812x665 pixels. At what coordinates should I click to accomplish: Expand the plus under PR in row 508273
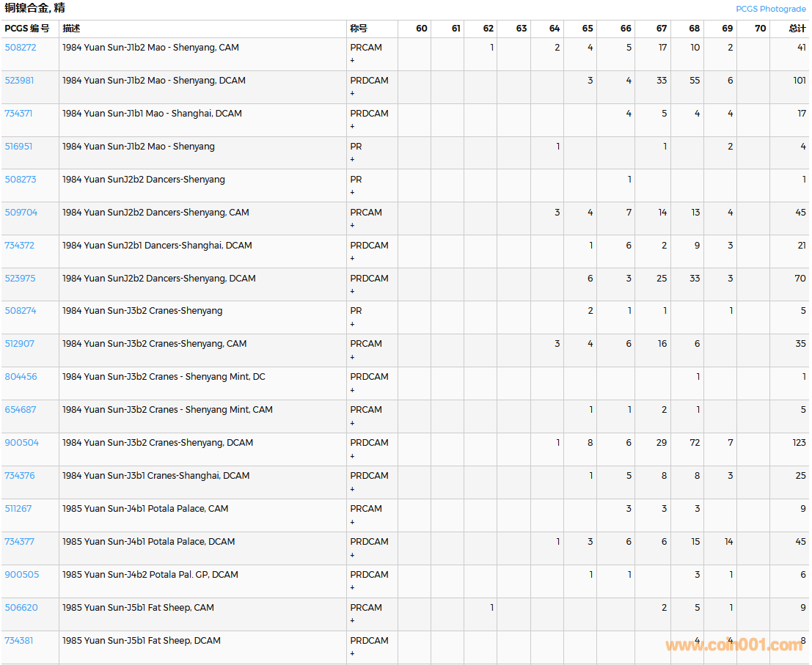352,193
